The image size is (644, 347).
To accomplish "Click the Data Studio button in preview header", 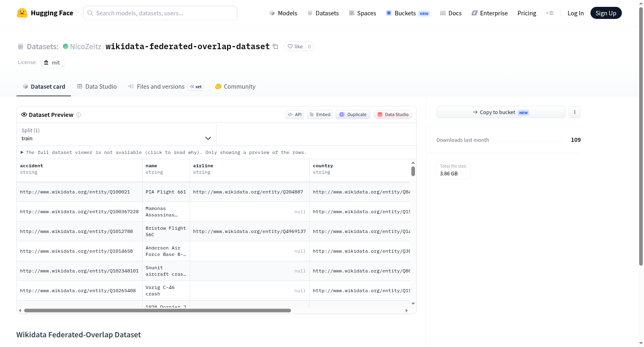I will (x=393, y=114).
